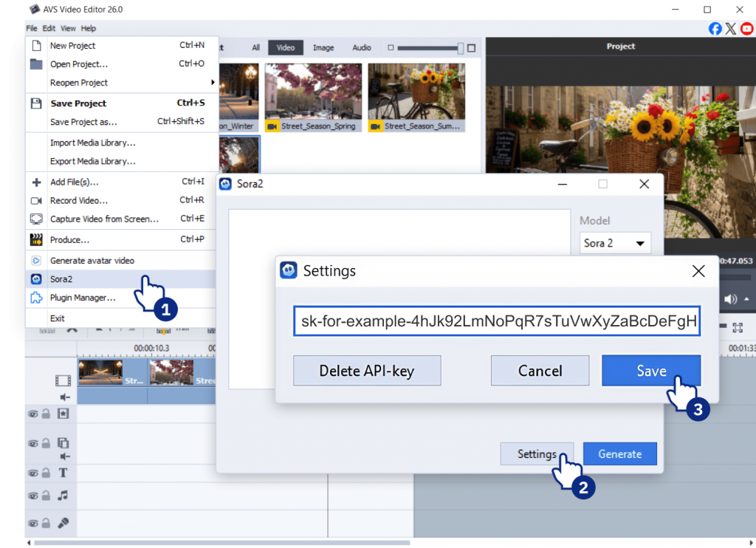Click the speaker volume icon in the preview
This screenshot has width=756, height=548.
pyautogui.click(x=730, y=299)
